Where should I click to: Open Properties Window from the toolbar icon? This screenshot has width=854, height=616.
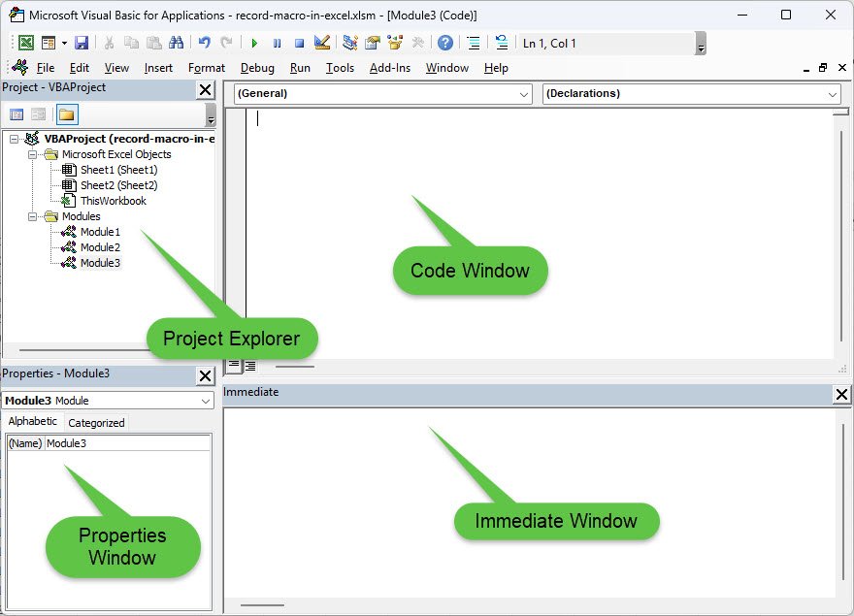[x=373, y=43]
